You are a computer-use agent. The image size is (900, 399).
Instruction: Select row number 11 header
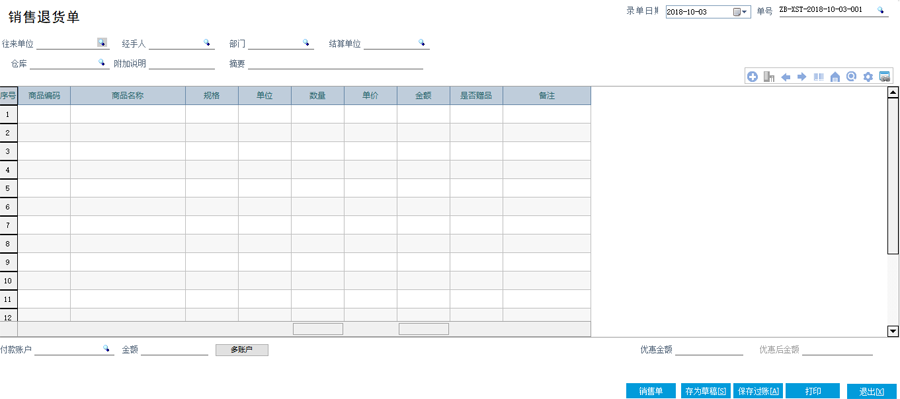click(x=9, y=299)
